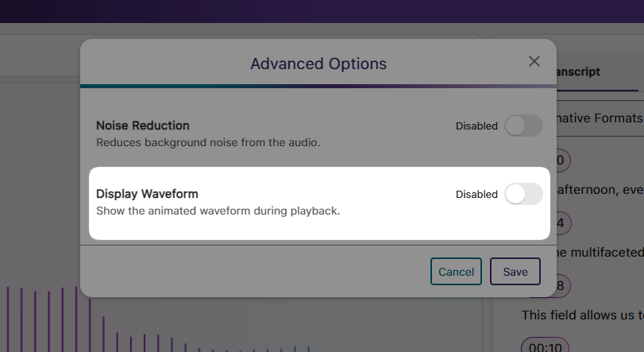Click the 'Disabled' status beside Noise Reduction

(x=476, y=126)
